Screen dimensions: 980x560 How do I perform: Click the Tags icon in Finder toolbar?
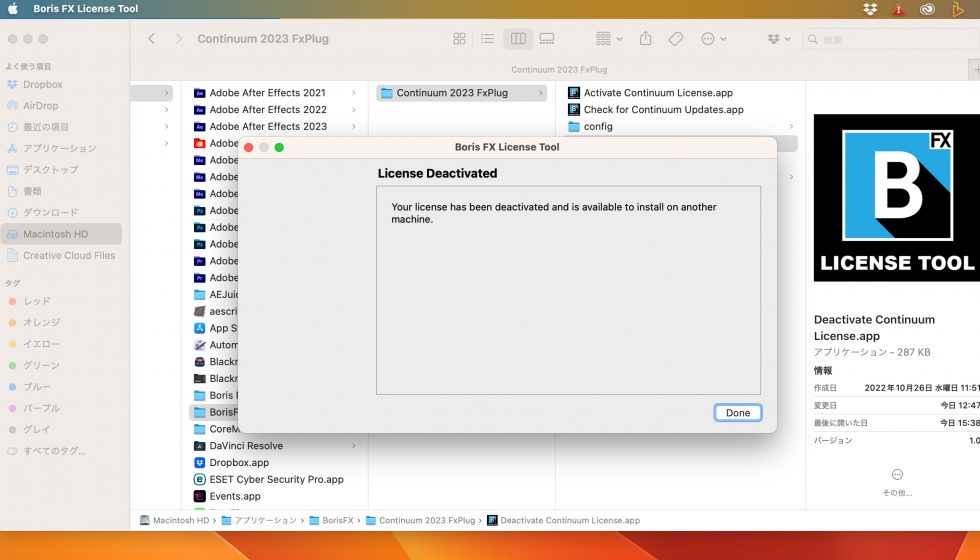coord(676,39)
